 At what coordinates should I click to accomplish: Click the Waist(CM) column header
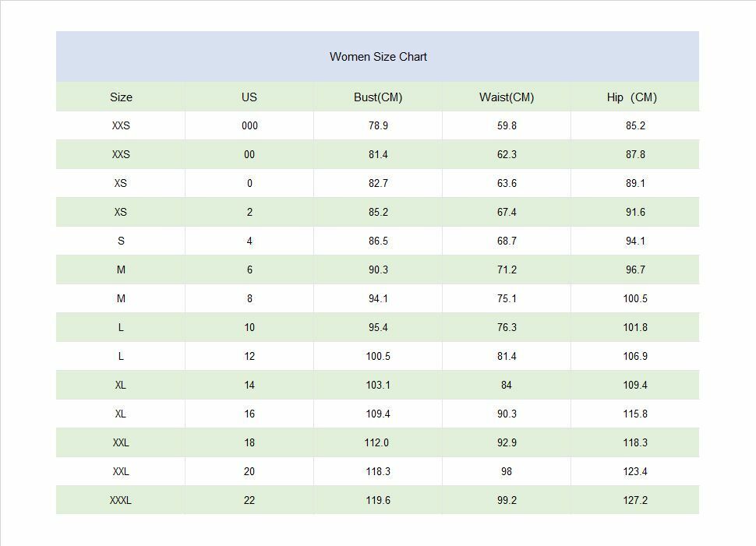point(507,97)
